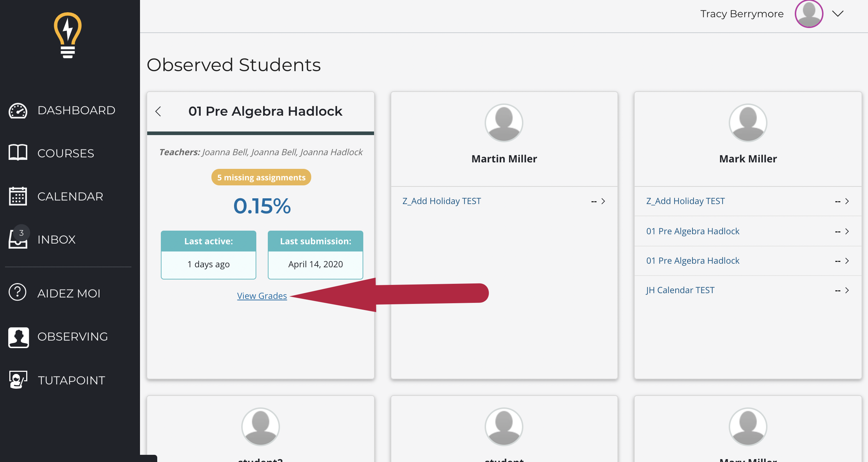Click the Aidez Moi help icon
The image size is (868, 462).
coord(18,292)
